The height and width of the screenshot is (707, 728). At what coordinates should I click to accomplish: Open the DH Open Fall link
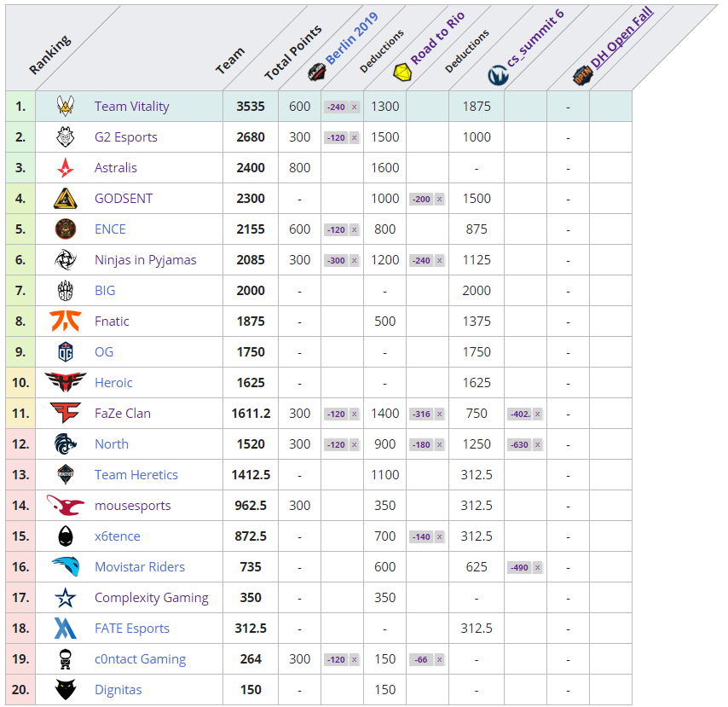[x=621, y=38]
